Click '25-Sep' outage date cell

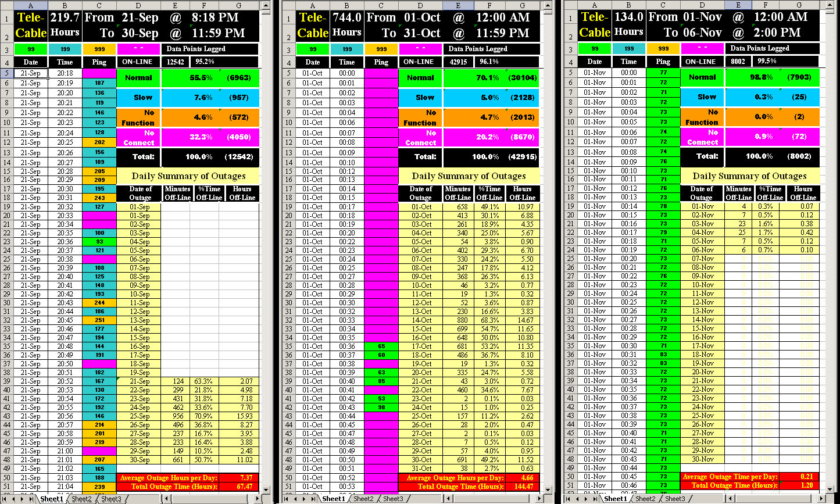[x=140, y=416]
